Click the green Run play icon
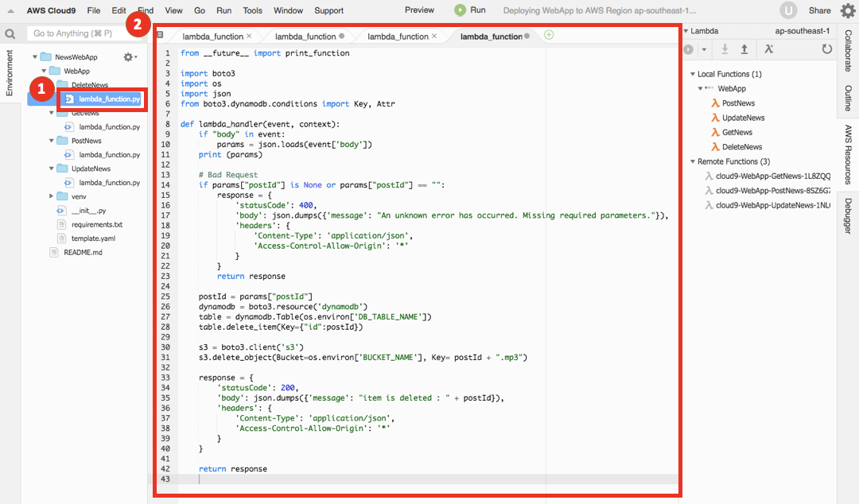859x504 pixels. pos(461,10)
